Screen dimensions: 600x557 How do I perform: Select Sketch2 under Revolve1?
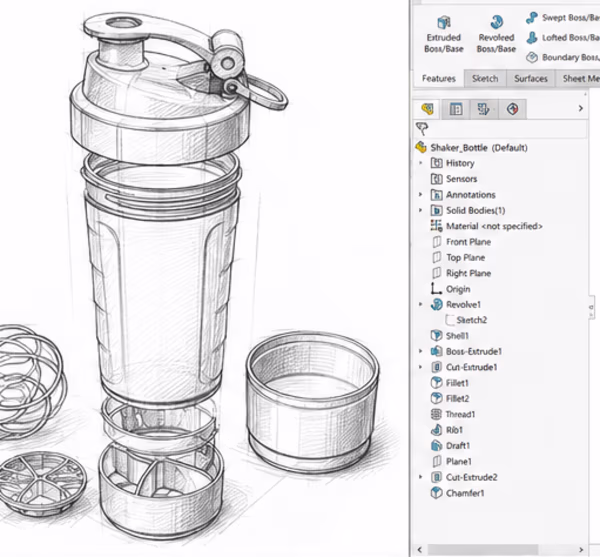471,320
